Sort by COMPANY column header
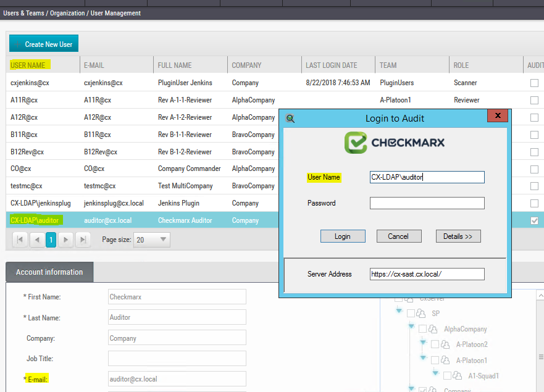The height and width of the screenshot is (392, 544). [x=246, y=65]
